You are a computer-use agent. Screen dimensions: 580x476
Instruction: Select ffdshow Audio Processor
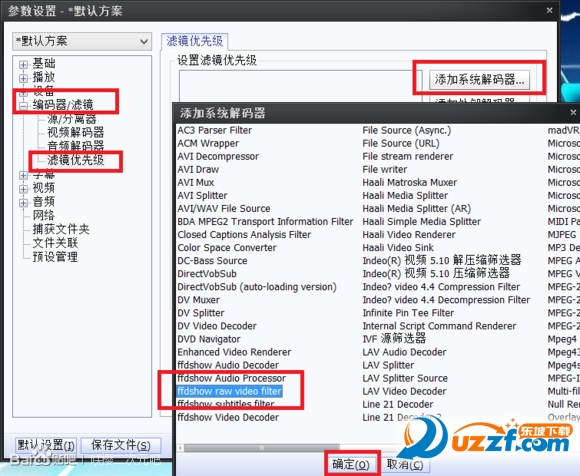point(232,378)
